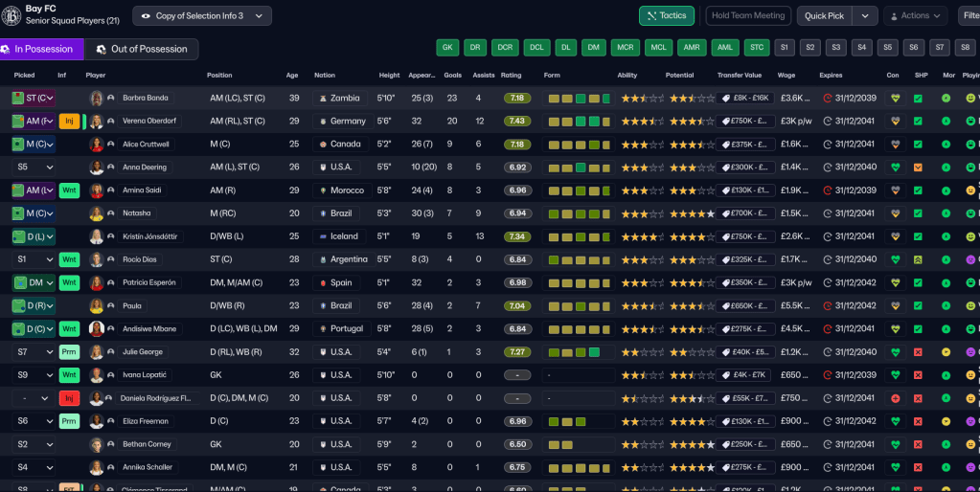Click Julie George's Prm status badge

[x=69, y=352]
